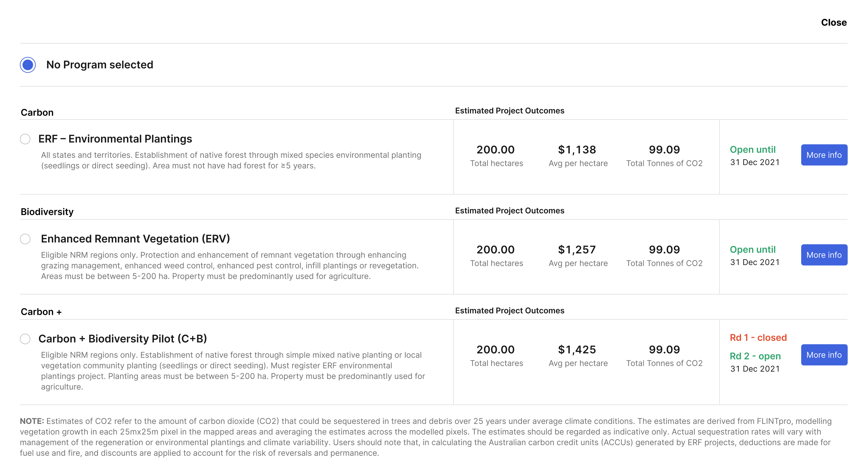This screenshot has width=868, height=474.
Task: Click the $1,425 average per hectare value
Action: (x=577, y=350)
